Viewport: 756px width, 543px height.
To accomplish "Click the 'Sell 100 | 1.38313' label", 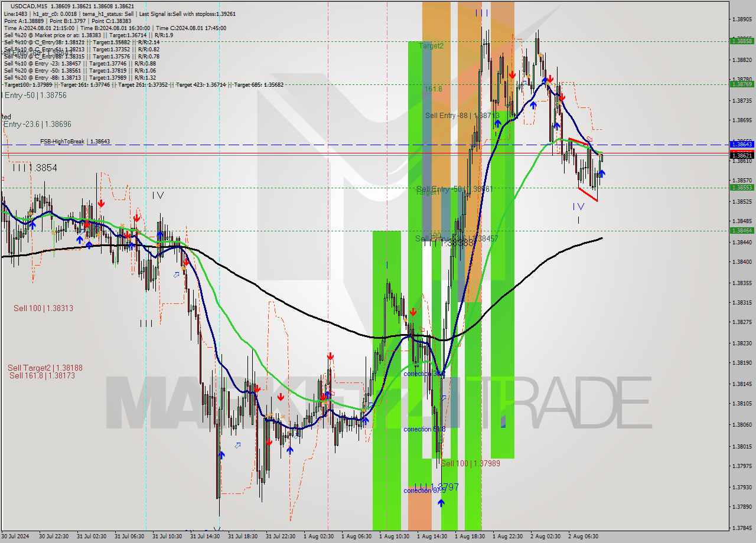I will click(43, 308).
